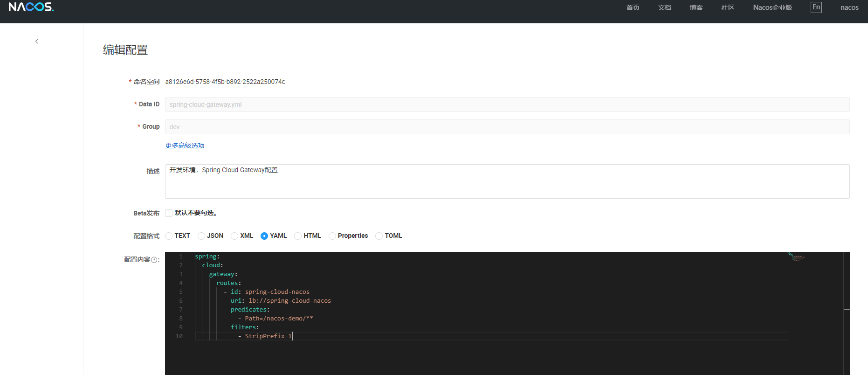Select YAML config format
The image size is (868, 375).
click(x=264, y=236)
